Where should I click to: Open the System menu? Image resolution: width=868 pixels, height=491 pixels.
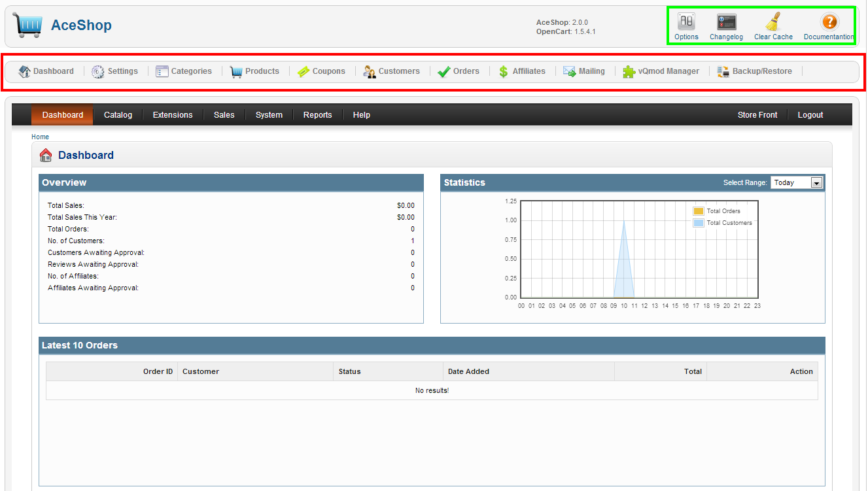coord(269,115)
